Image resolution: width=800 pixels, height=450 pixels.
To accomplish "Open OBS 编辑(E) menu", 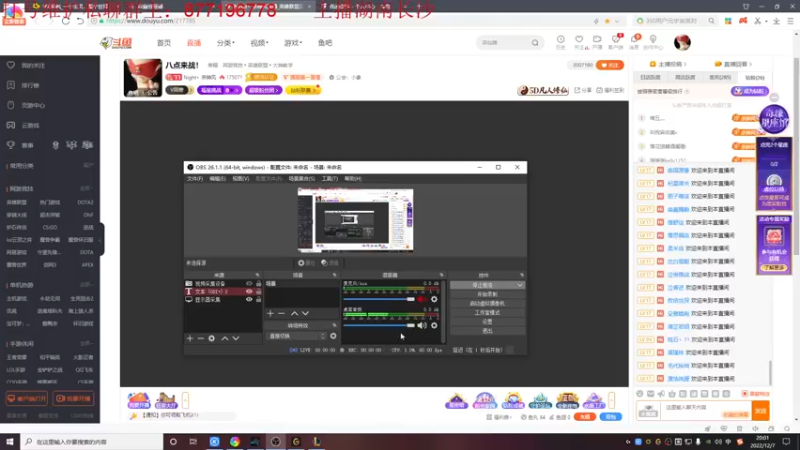I will pos(217,179).
